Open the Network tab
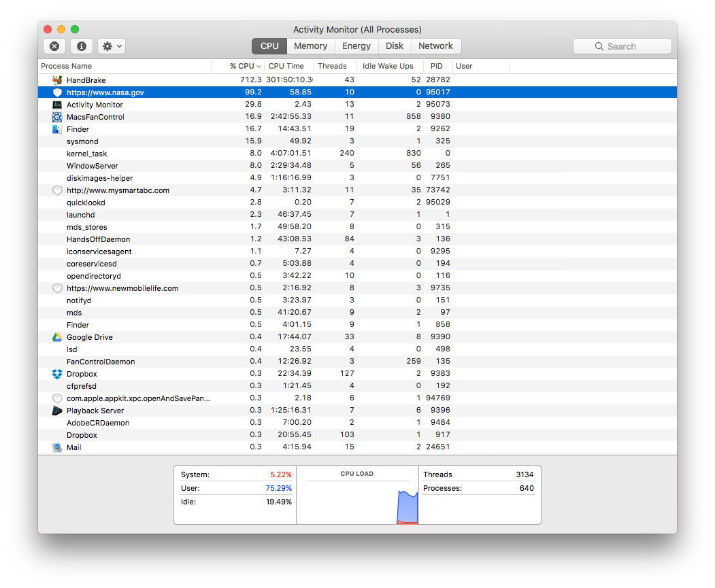This screenshot has height=588, width=715. (x=435, y=46)
